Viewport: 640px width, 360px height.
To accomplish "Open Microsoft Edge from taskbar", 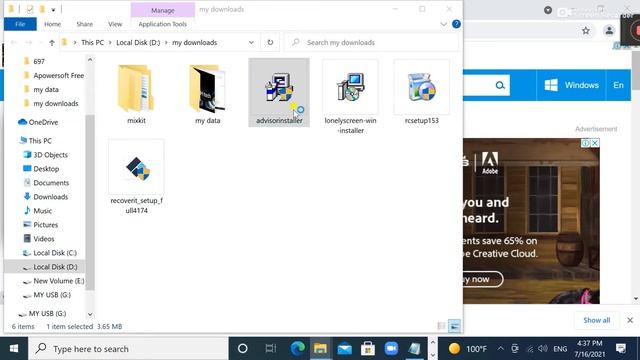I will pyautogui.click(x=298, y=349).
